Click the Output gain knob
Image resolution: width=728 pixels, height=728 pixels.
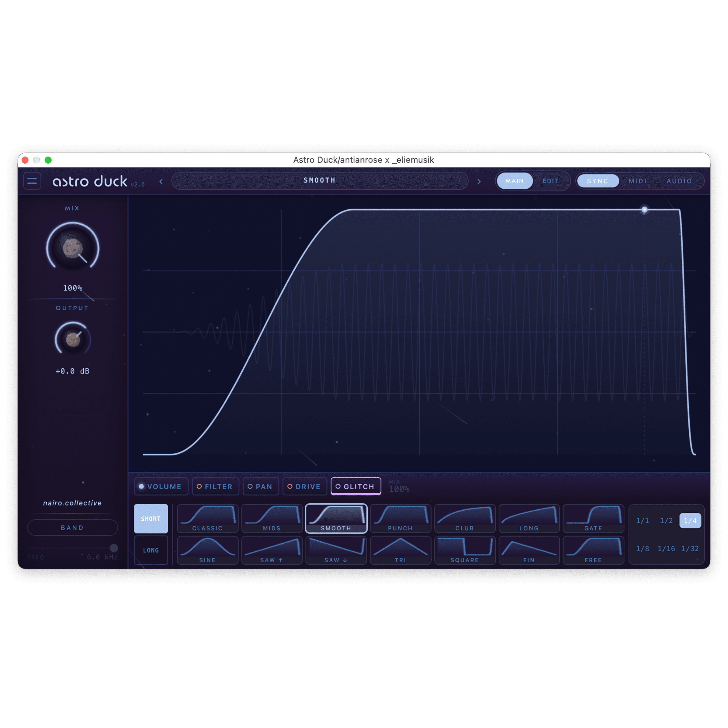click(x=73, y=339)
